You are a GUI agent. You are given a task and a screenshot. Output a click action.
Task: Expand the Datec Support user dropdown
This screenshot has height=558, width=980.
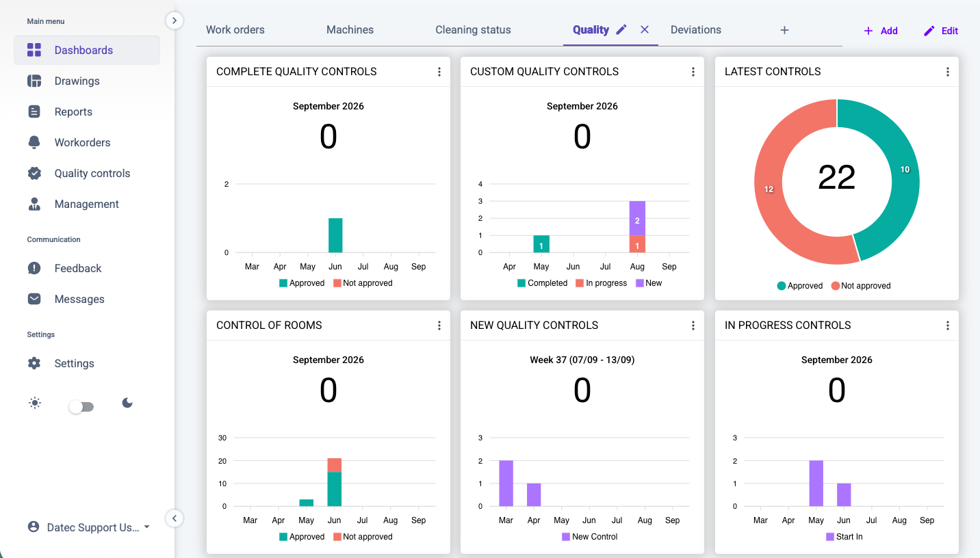89,527
